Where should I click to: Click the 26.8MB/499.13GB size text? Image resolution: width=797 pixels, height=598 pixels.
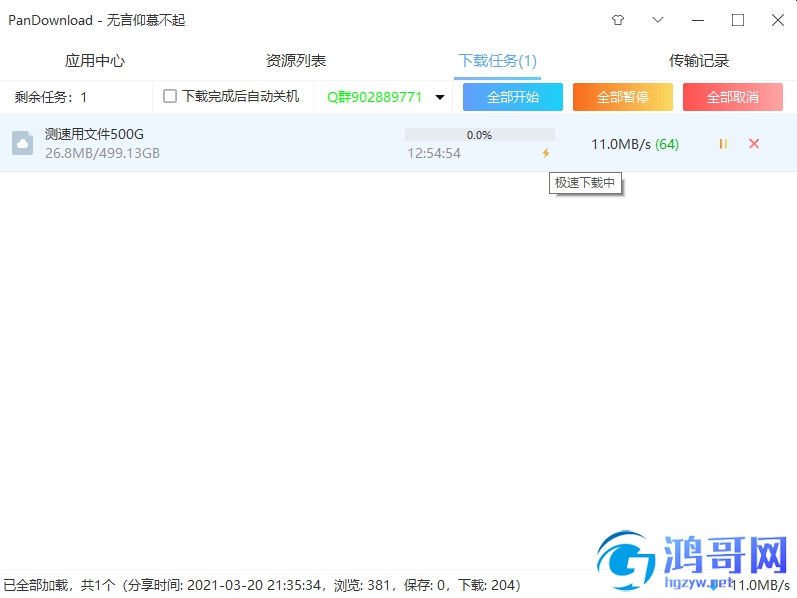(x=102, y=153)
